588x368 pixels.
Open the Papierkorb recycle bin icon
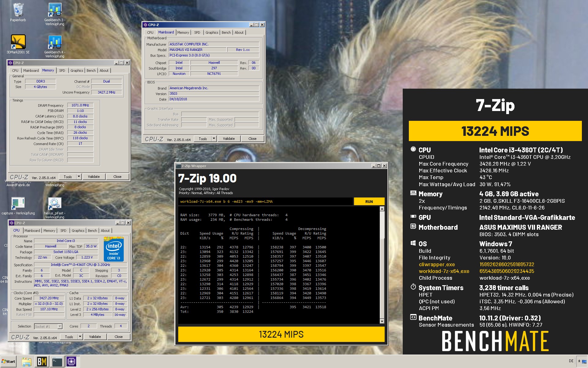pyautogui.click(x=18, y=10)
